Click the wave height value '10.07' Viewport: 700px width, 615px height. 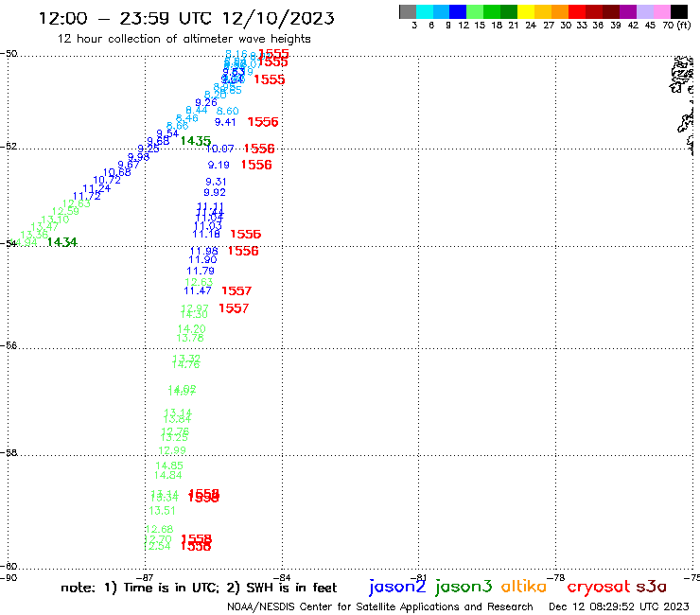pyautogui.click(x=219, y=149)
